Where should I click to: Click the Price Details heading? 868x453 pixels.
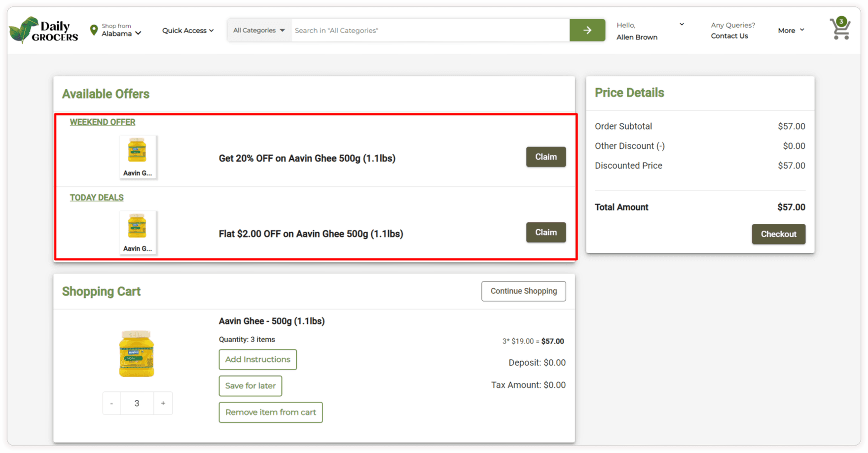[629, 93]
